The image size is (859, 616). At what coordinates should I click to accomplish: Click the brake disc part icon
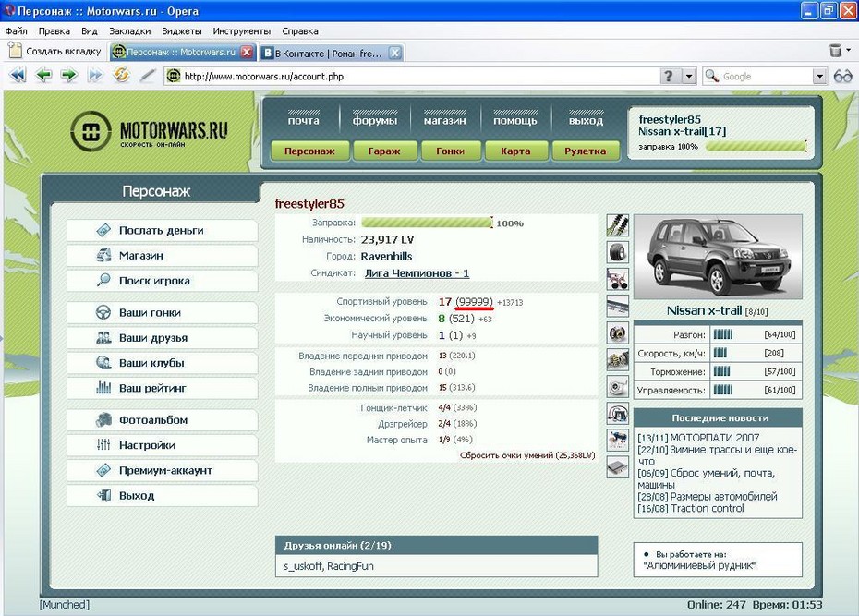[x=617, y=332]
